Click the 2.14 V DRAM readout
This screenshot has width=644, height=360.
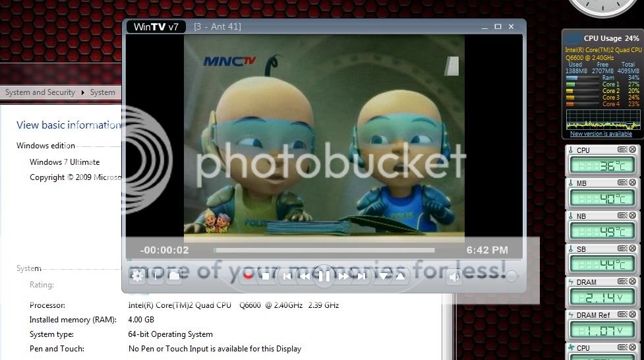pos(602,297)
